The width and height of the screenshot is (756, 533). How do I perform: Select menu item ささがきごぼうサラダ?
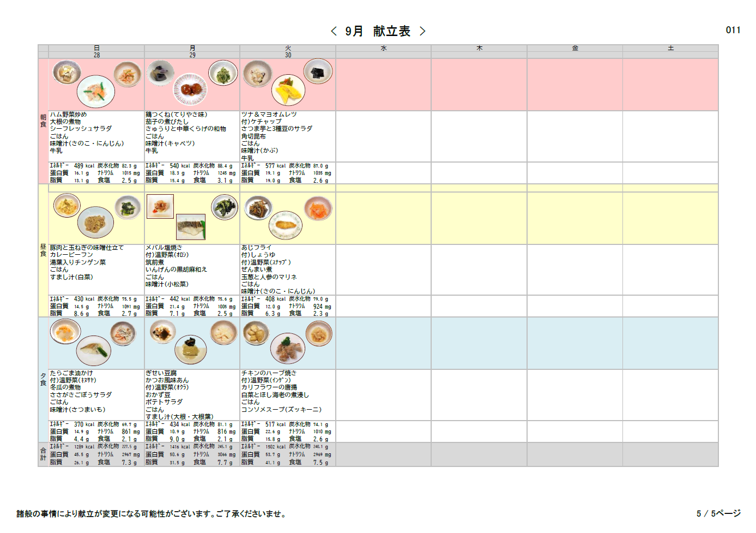pyautogui.click(x=81, y=394)
